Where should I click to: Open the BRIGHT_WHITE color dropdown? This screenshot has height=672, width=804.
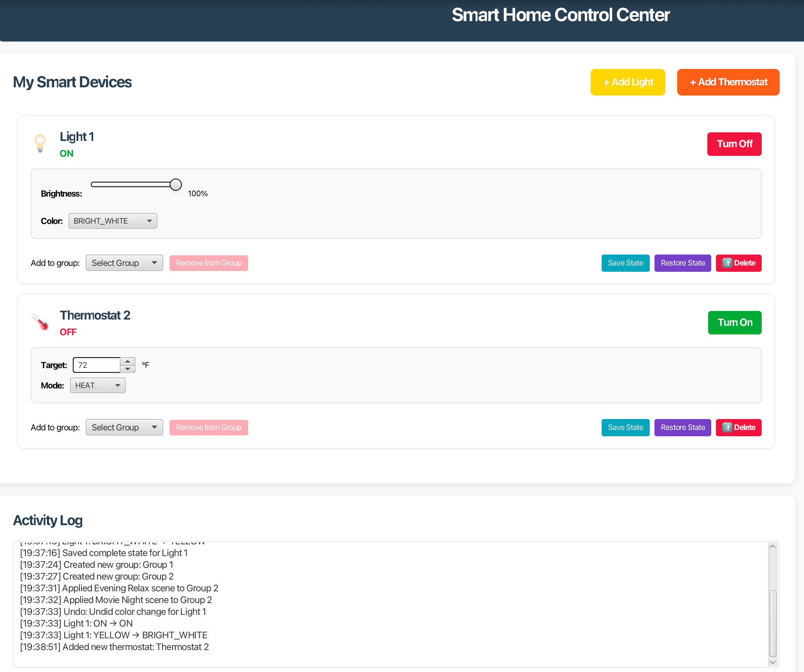(113, 221)
